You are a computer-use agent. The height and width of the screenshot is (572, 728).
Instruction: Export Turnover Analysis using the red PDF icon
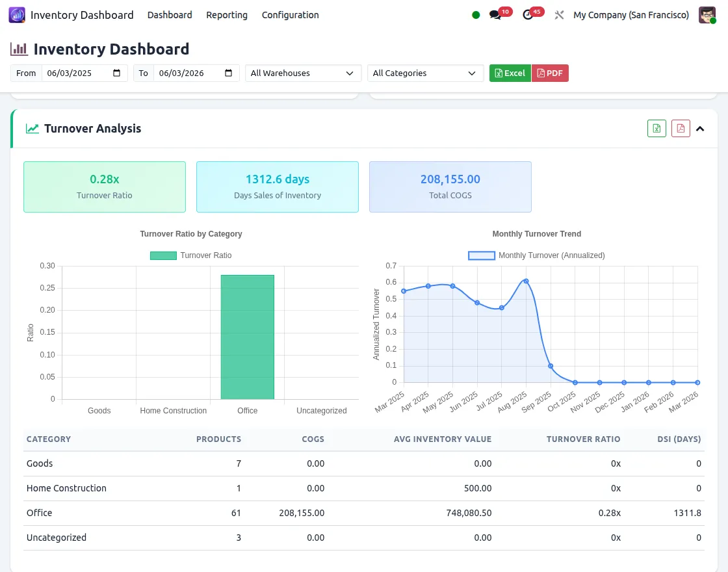(681, 128)
